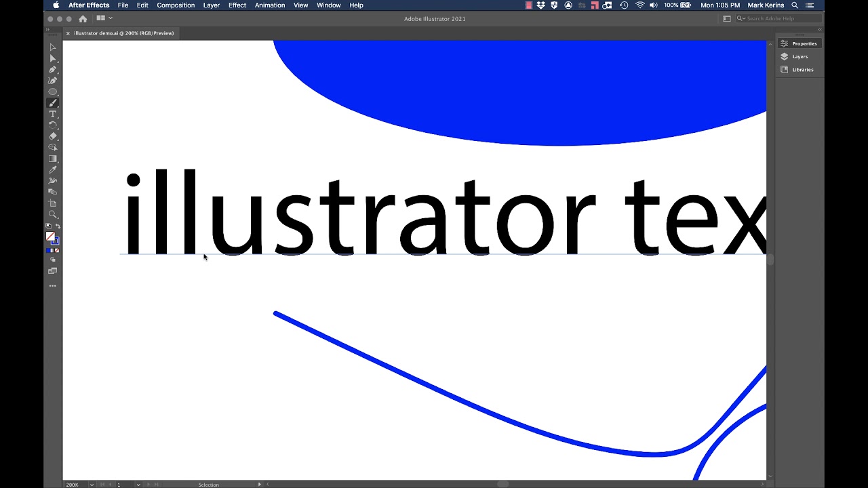Image resolution: width=868 pixels, height=488 pixels.
Task: Open the volume control in menu bar
Action: tap(653, 5)
